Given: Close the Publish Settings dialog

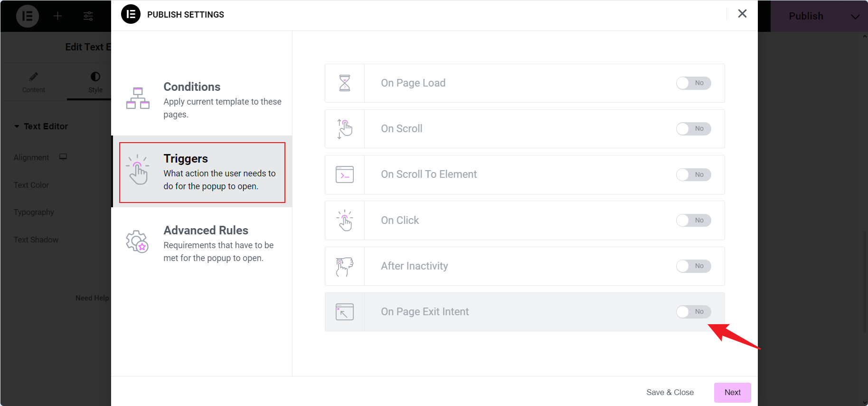Looking at the screenshot, I should [x=742, y=14].
